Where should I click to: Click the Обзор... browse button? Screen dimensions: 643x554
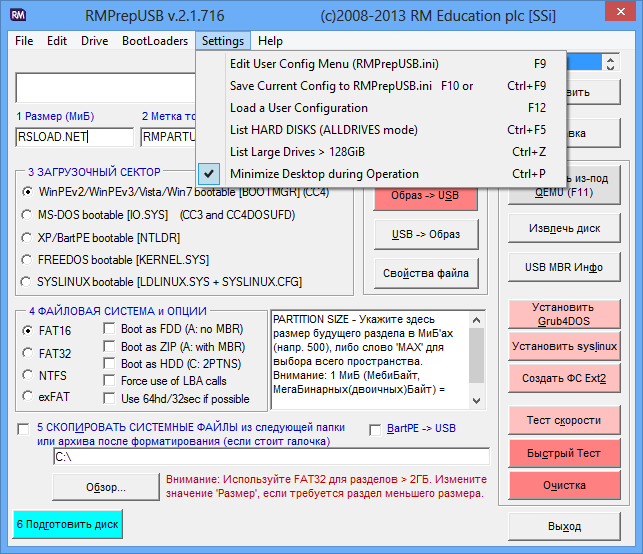click(x=106, y=487)
